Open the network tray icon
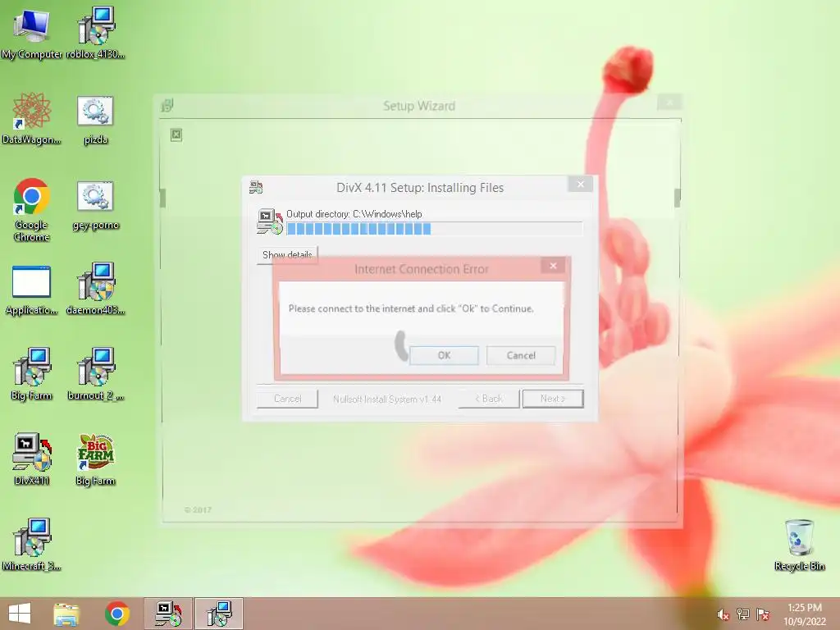Viewport: 840px width, 630px height. (743, 614)
